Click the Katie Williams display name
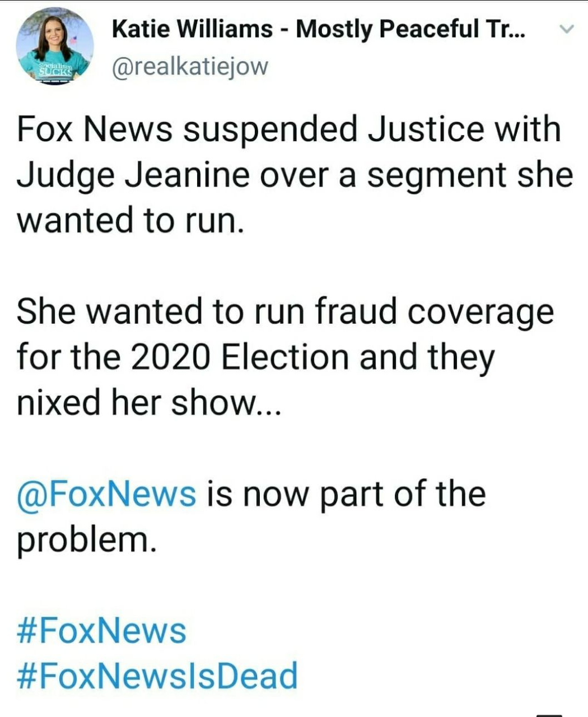Viewport: 588px width, 717px height. pos(190,29)
